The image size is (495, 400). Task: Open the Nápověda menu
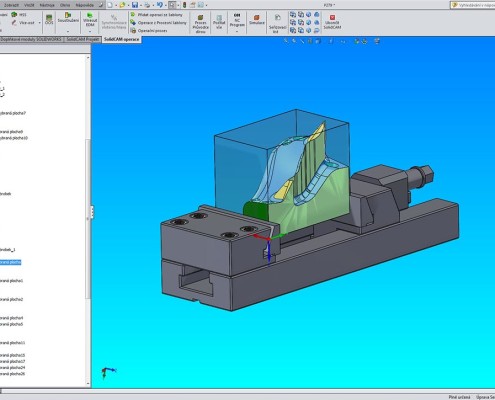[84, 5]
